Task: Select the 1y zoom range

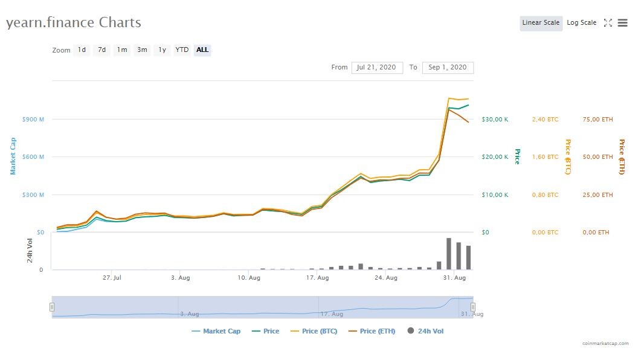Action: [163, 50]
